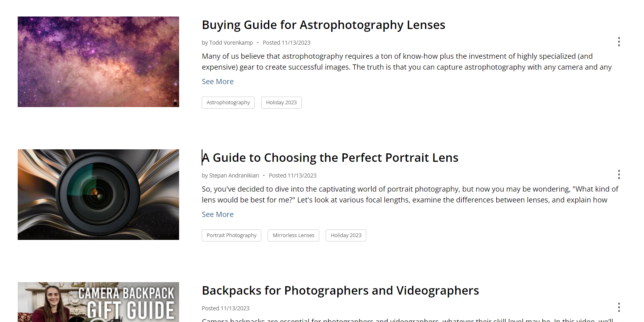Select the Mirrorless Lenses tag
The height and width of the screenshot is (322, 644).
[293, 235]
